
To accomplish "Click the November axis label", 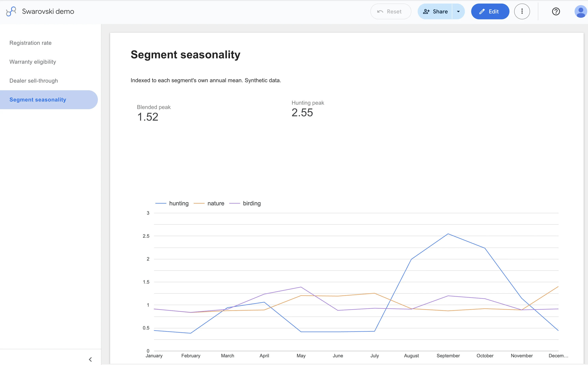I will [x=522, y=356].
